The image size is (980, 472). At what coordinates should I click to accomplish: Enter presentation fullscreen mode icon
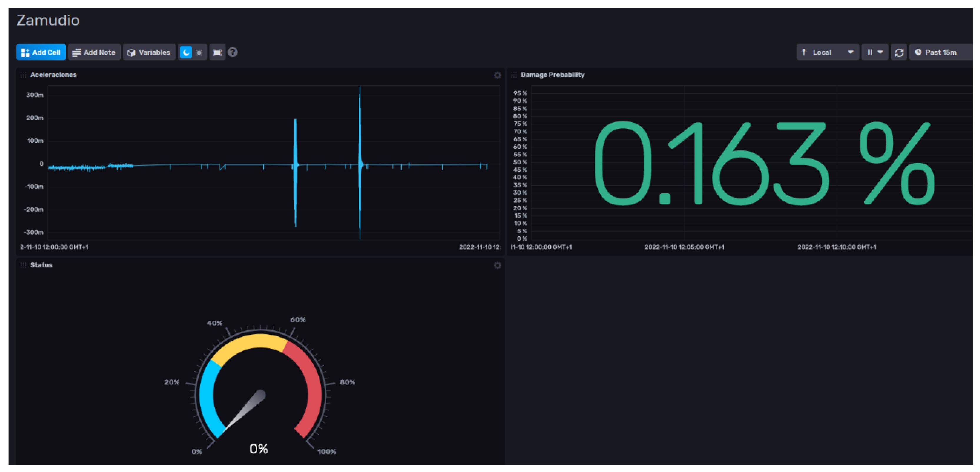[x=217, y=52]
